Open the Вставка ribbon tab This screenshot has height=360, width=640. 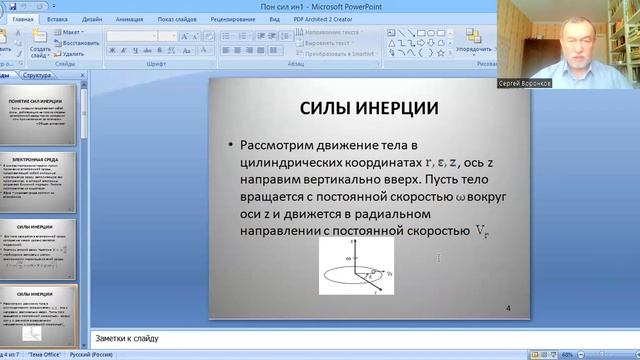[57, 19]
